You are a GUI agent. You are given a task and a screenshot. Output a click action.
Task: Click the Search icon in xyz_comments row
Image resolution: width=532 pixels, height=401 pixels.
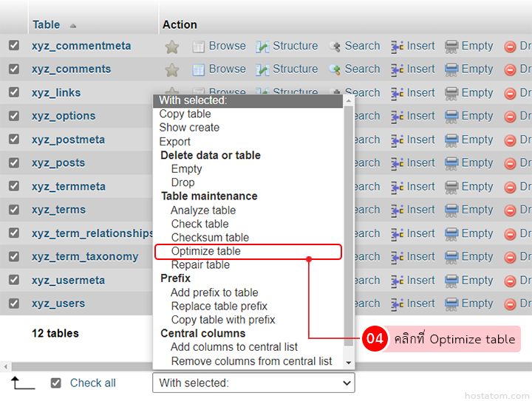coord(335,70)
